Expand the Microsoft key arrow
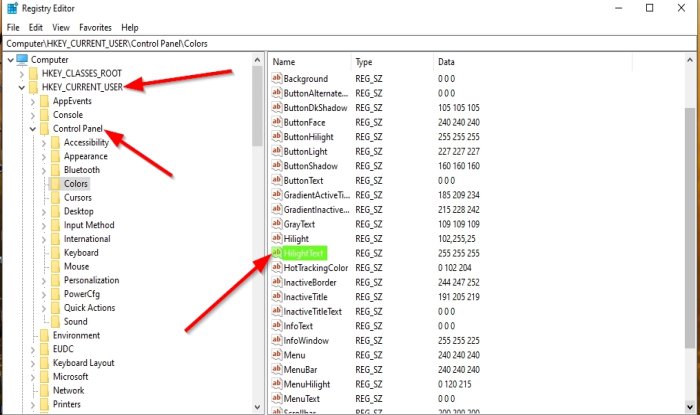Screen dimensions: 700x415 (33, 377)
